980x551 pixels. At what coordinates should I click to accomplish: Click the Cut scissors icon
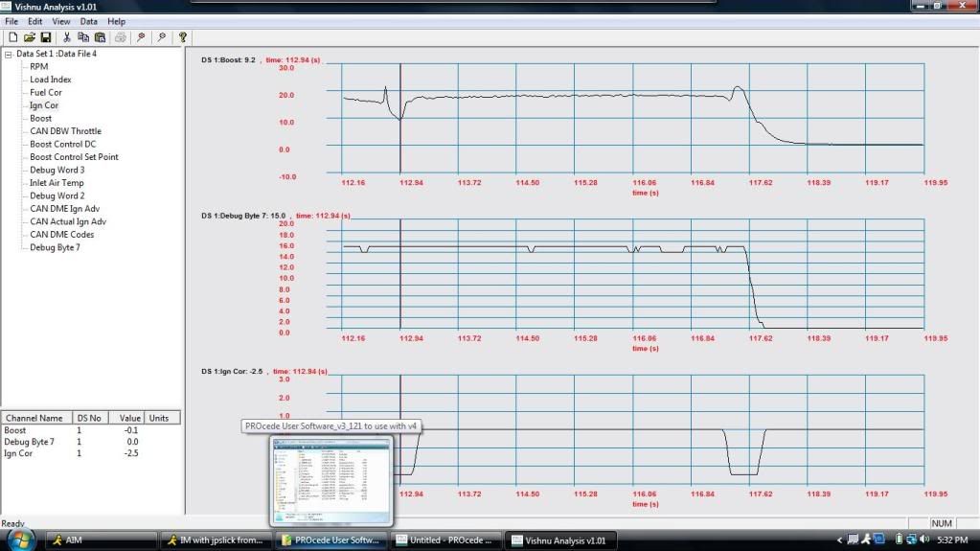[x=68, y=37]
